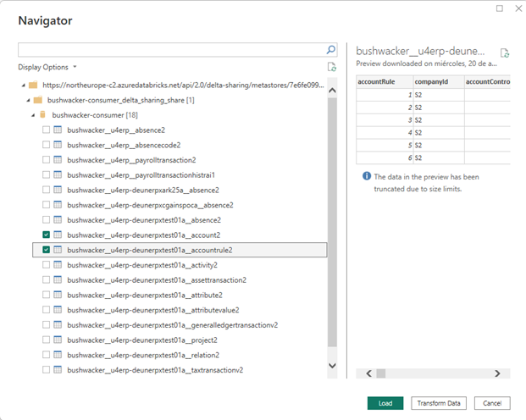Click the accountRule cell with value 3
The height and width of the screenshot is (420, 526).
385,120
